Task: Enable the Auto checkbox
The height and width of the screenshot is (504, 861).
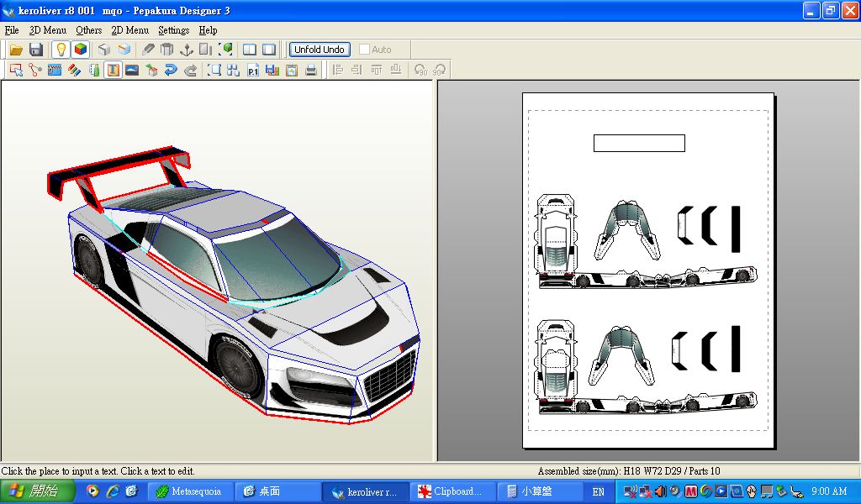Action: (x=364, y=50)
